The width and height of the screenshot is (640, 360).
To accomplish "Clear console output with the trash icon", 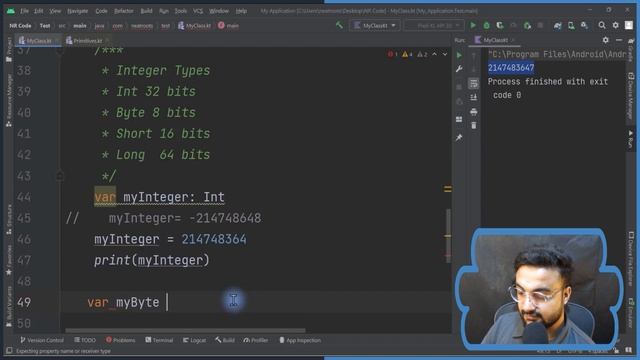I will (473, 125).
